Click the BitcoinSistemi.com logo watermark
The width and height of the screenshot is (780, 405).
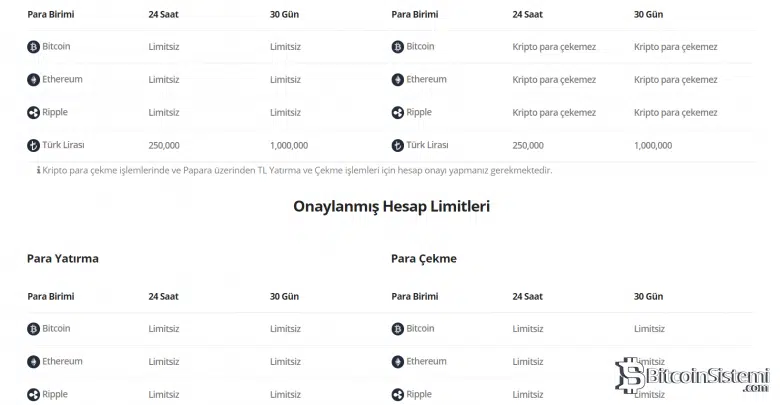[x=692, y=376]
